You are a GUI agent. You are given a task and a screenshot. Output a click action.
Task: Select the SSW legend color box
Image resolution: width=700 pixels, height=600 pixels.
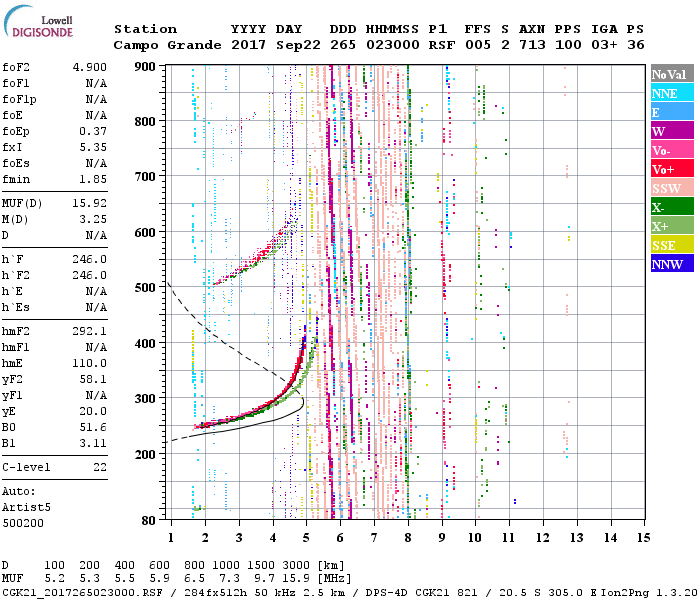(x=672, y=188)
